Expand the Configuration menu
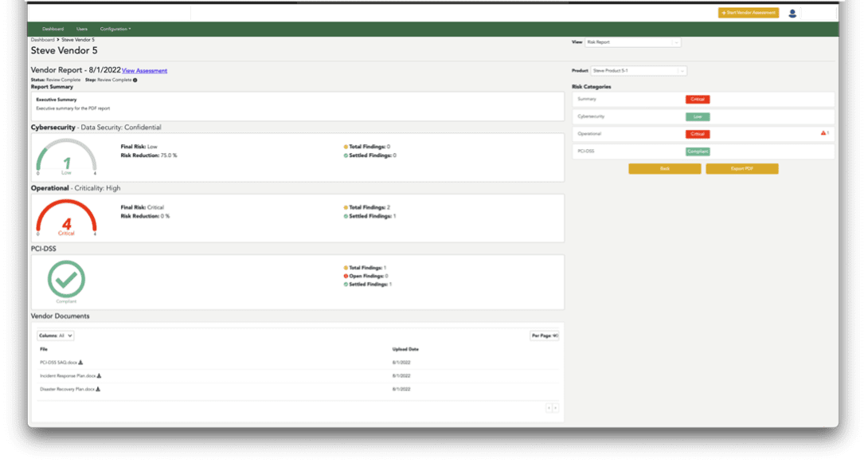Image resolution: width=868 pixels, height=467 pixels. [x=115, y=29]
